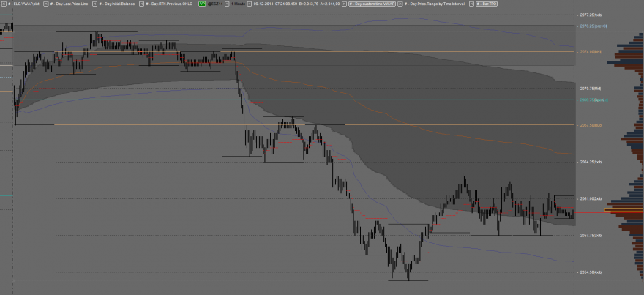Image resolution: width=644 pixels, height=295 pixels.
Task: Click the highlighted orange volume profile bar
Action: [624, 210]
